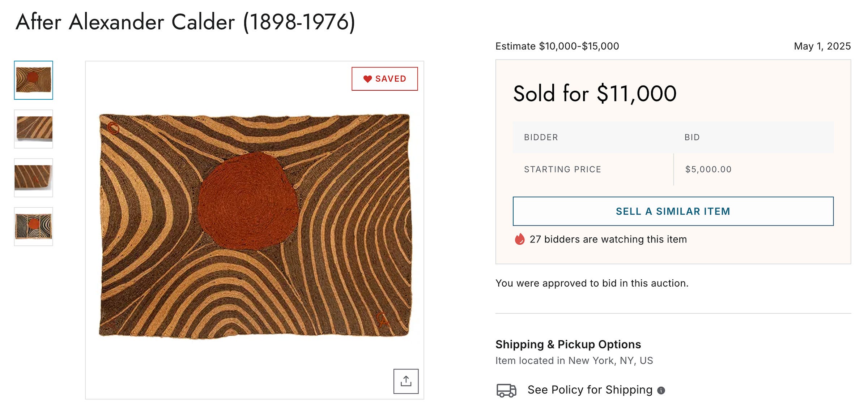
Task: Show the fourth thumbnail with black backing
Action: pyautogui.click(x=34, y=227)
